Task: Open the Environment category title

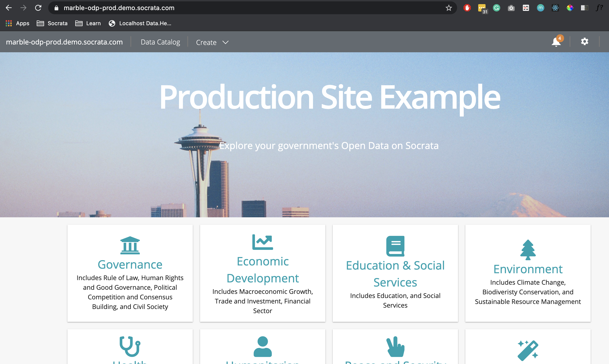Action: (x=528, y=269)
